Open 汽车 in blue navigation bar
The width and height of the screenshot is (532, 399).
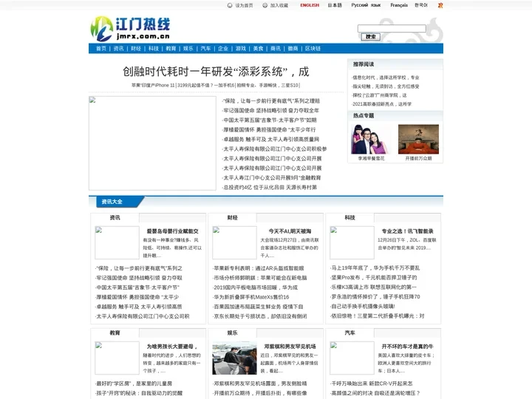(x=205, y=49)
